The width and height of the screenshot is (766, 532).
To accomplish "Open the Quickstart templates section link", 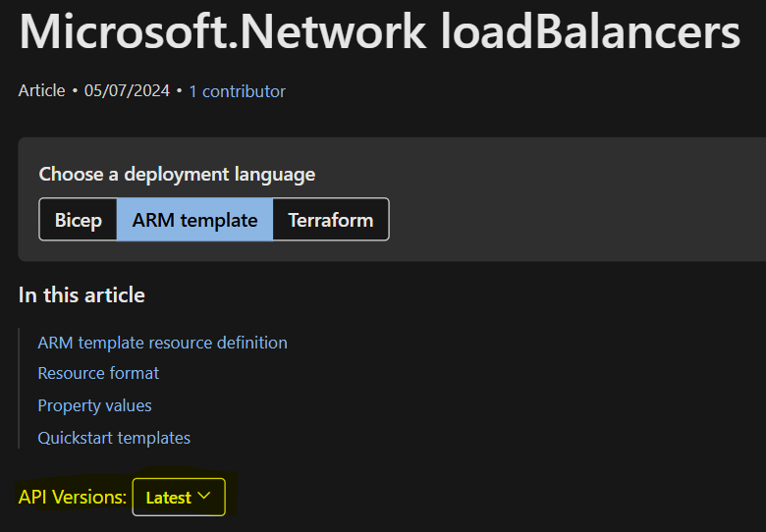I will pyautogui.click(x=114, y=438).
